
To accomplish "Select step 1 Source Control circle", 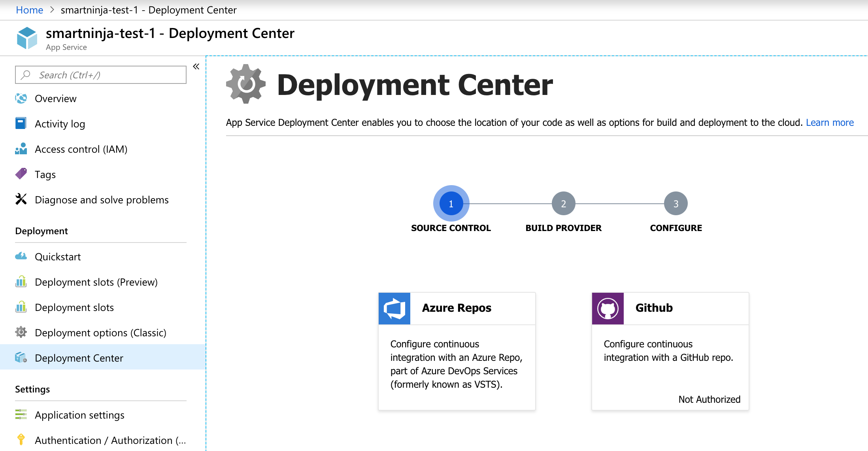I will pos(451,203).
